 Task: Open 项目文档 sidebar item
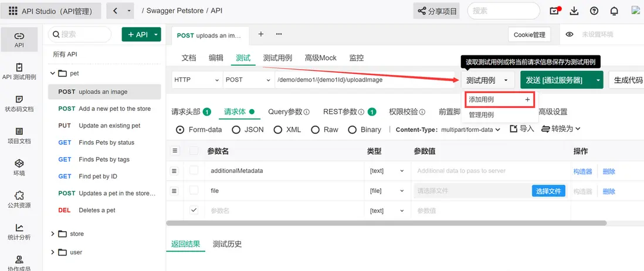[19, 135]
